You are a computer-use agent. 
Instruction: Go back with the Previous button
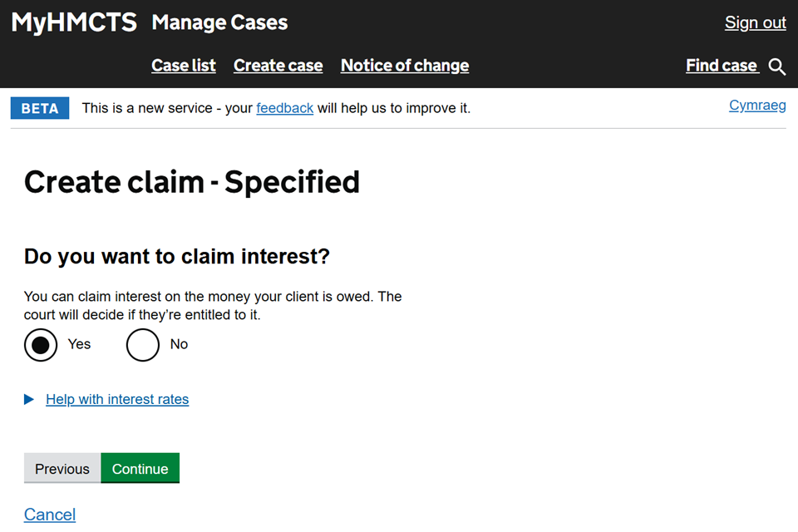(x=62, y=469)
